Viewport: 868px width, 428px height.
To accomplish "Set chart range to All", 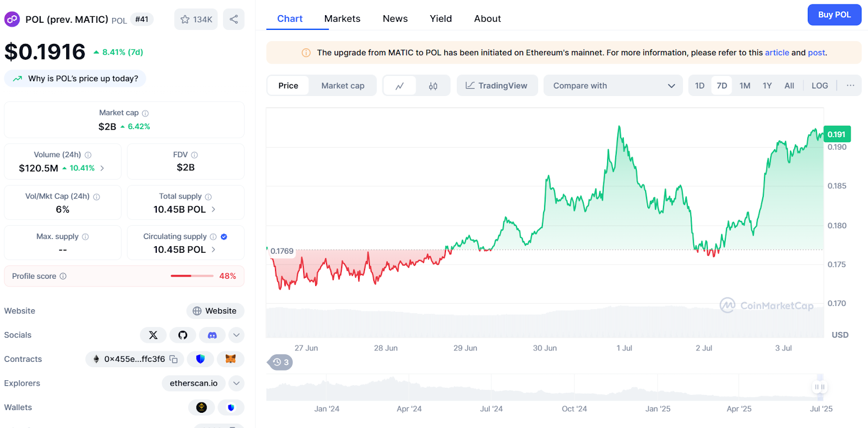I will coord(789,86).
